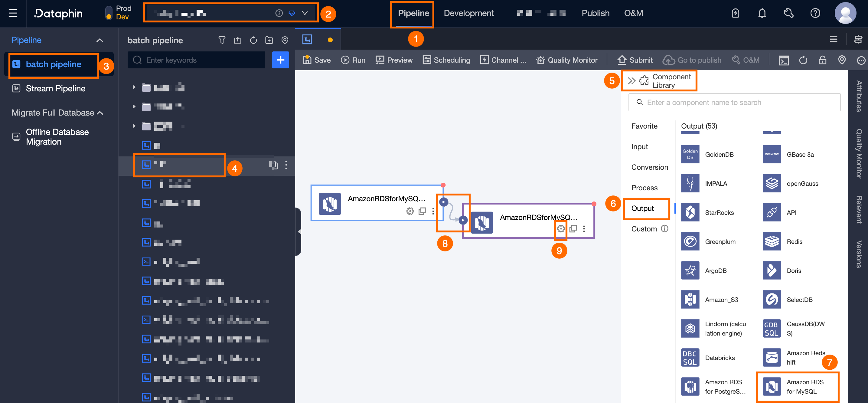
Task: Click the new folder icon in pipeline panel
Action: coord(269,41)
